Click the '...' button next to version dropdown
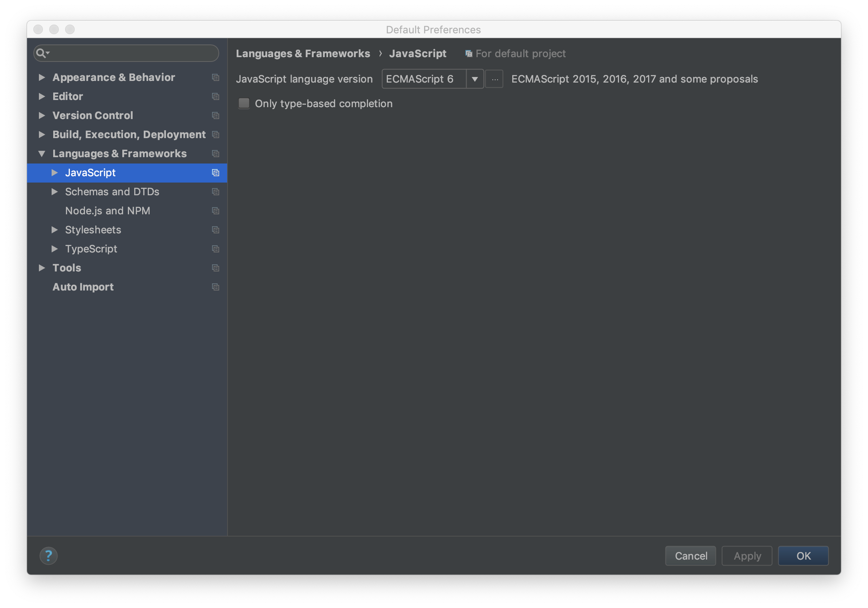868x608 pixels. [494, 79]
